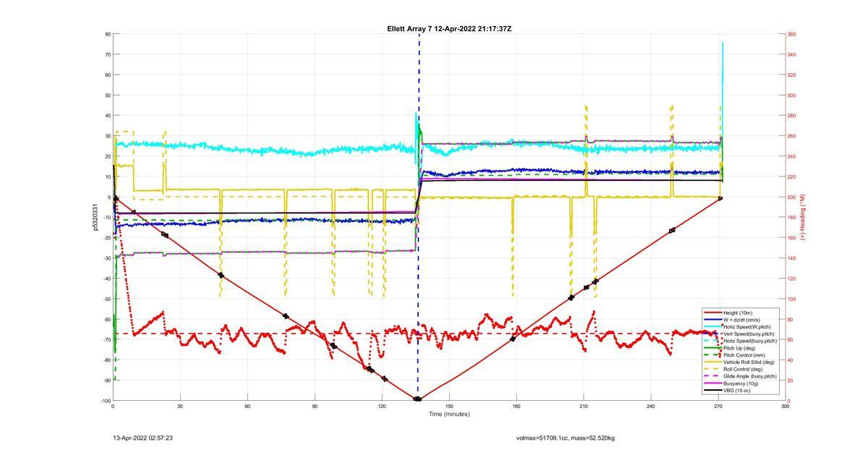Click the 'Horiz Speed(buoy,pitch)' legend entry
Image resolution: width=868 pixels, height=450 pixels.
pos(750,341)
